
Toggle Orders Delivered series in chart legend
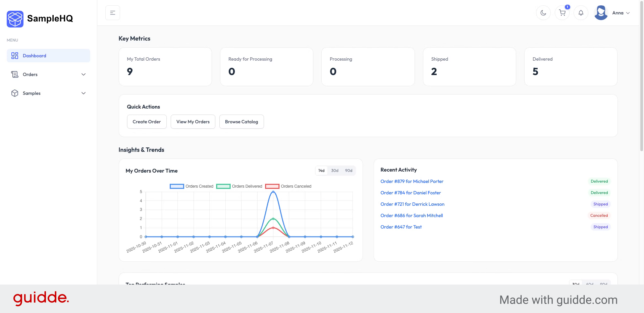(x=223, y=186)
